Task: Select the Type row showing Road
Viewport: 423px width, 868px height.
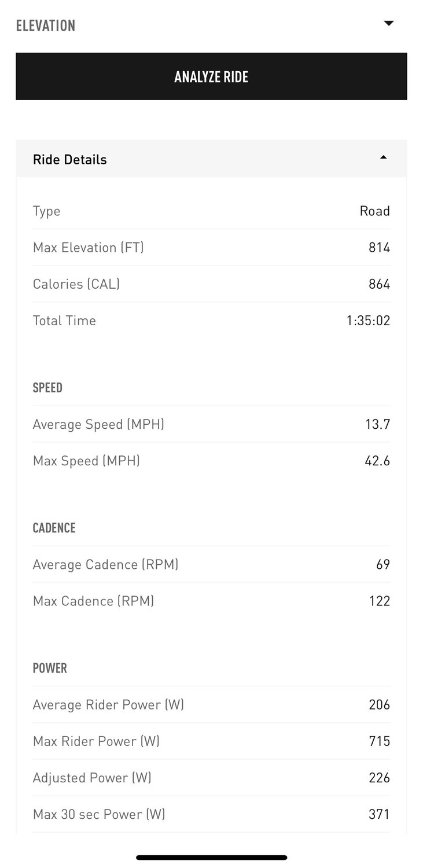Action: click(211, 211)
